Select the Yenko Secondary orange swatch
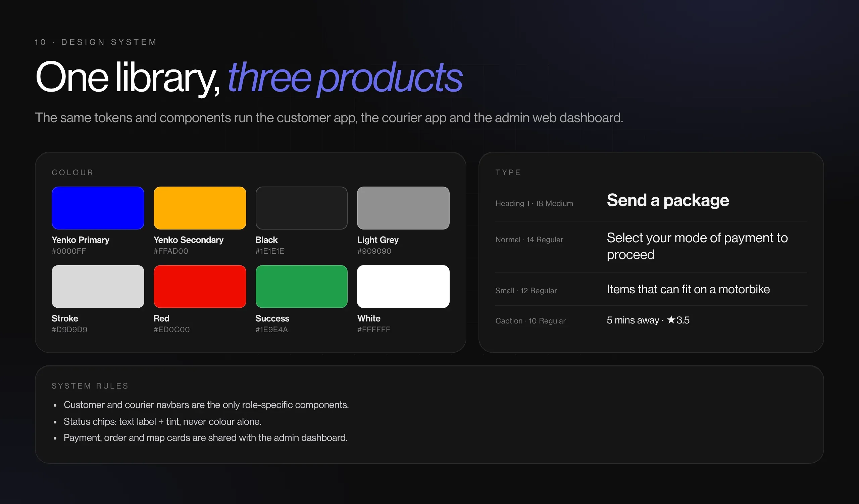Viewport: 859px width, 504px height. pyautogui.click(x=200, y=208)
